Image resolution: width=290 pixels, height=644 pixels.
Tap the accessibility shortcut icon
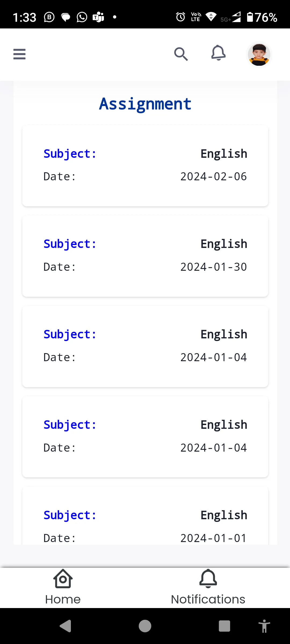264,626
